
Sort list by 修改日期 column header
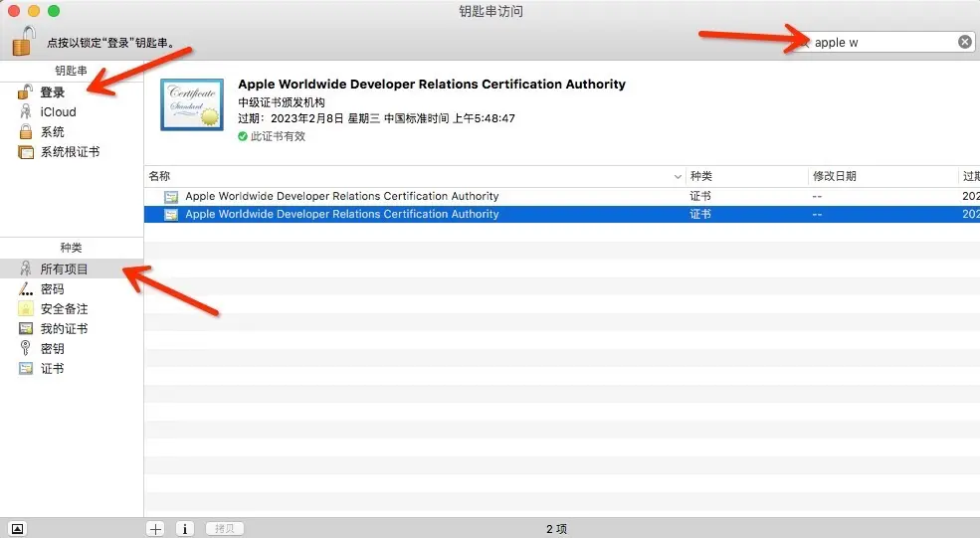[882, 176]
